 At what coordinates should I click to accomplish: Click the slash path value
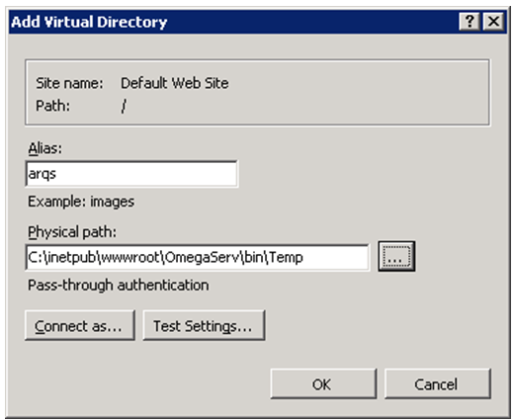(124, 106)
